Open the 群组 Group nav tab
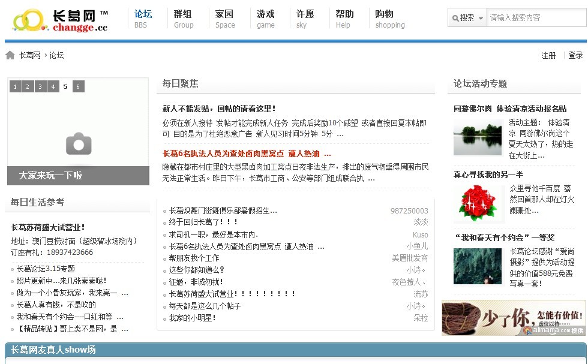Viewport: 588px width, 364px height. (184, 19)
